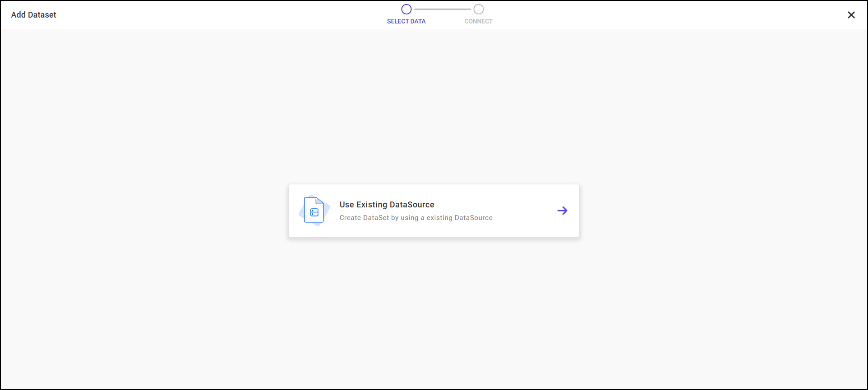868x390 pixels.
Task: Click the small database symbol inside the document icon
Action: click(314, 212)
